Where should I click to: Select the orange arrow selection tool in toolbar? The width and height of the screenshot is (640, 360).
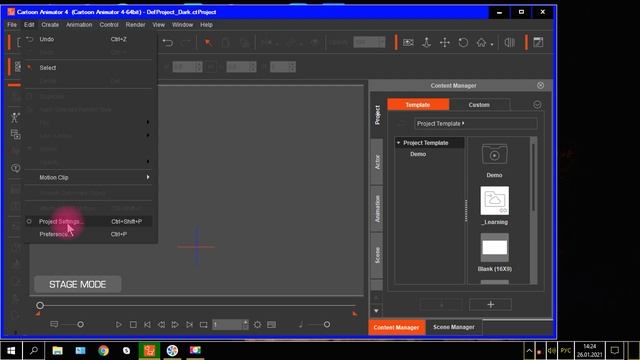point(208,42)
